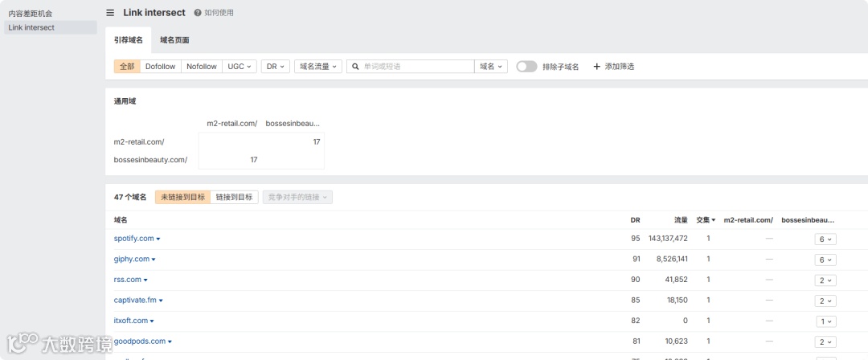Screen dimensions: 868x360
Task: Toggle the 排除子域名 switch
Action: [x=526, y=67]
